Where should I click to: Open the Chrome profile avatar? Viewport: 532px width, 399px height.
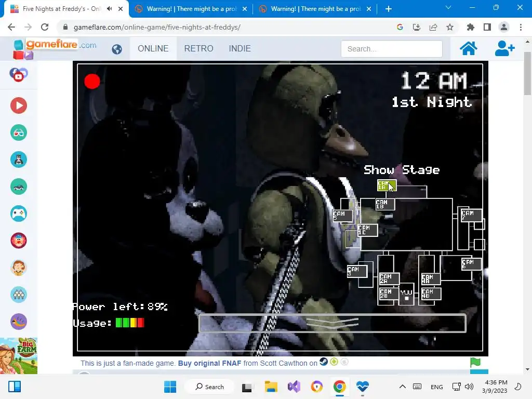[504, 27]
